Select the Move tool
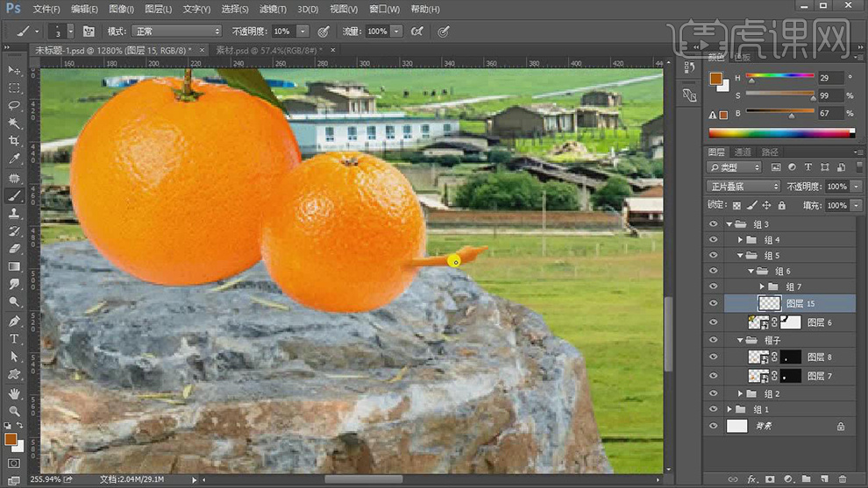Viewport: 868px width, 488px height. (x=14, y=70)
